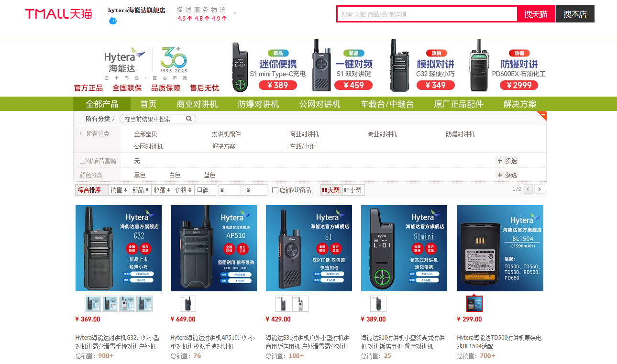Image resolution: width=617 pixels, height=364 pixels.
Task: Open the BL1504 battery product main image
Action: [x=500, y=248]
